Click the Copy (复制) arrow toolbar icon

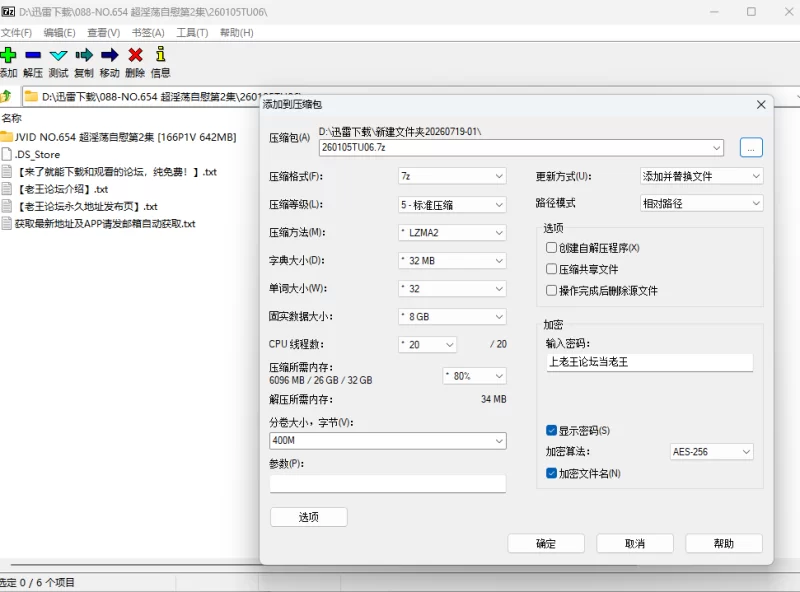tap(84, 55)
